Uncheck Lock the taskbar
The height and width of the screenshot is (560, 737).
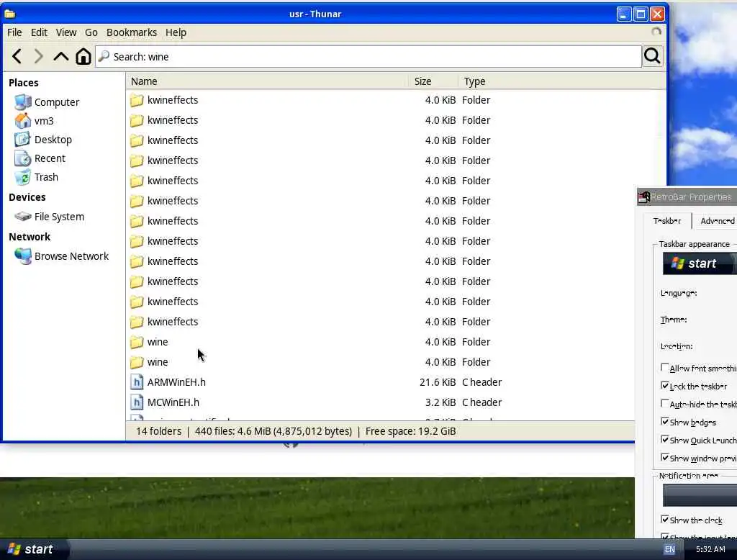click(664, 386)
